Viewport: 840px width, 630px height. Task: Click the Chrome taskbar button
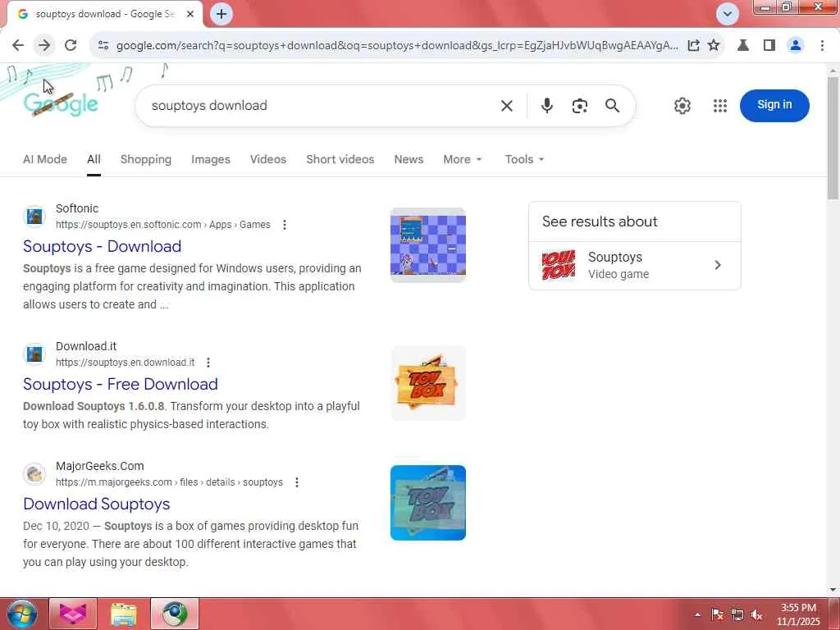click(x=175, y=614)
